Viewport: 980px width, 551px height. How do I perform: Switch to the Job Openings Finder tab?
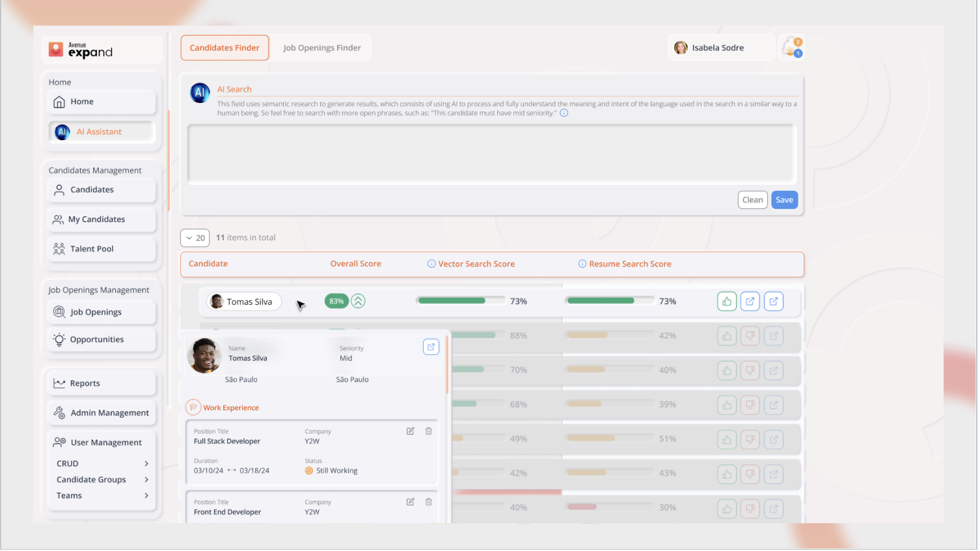(x=321, y=48)
